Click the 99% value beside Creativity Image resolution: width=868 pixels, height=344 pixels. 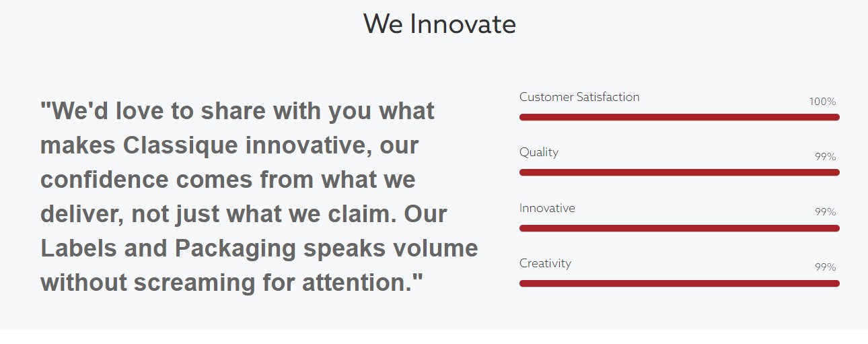826,267
